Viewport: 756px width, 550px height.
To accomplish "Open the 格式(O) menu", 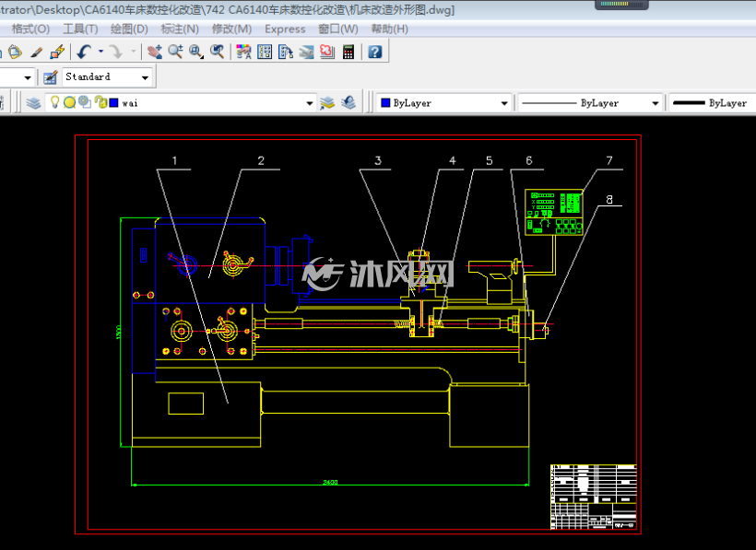I will click(30, 29).
